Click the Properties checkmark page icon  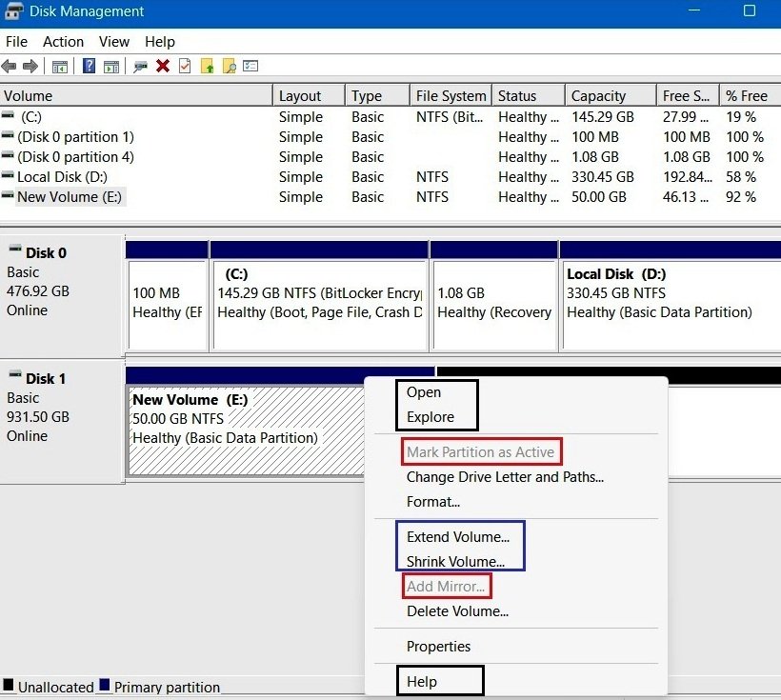(185, 66)
